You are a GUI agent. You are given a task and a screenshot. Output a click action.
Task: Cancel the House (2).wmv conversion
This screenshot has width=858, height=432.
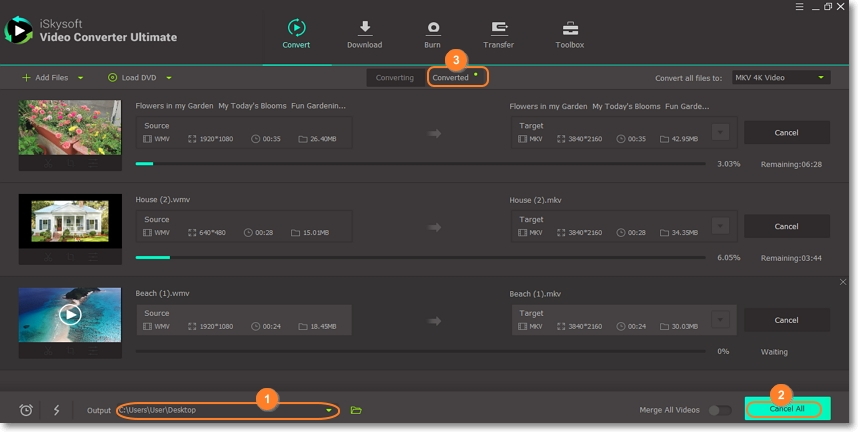tap(786, 227)
